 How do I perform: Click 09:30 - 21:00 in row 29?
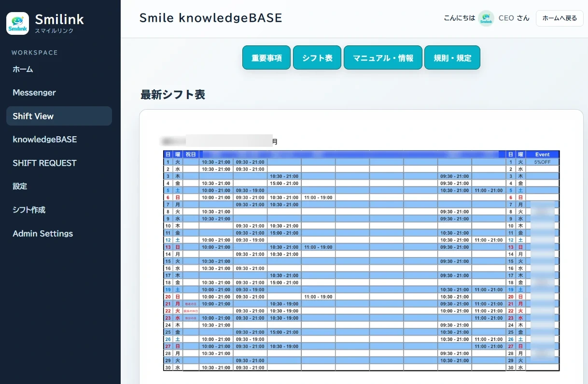[250, 360]
